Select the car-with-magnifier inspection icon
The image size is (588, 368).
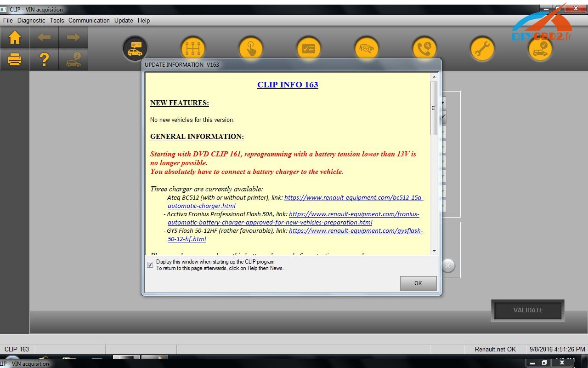pos(366,48)
